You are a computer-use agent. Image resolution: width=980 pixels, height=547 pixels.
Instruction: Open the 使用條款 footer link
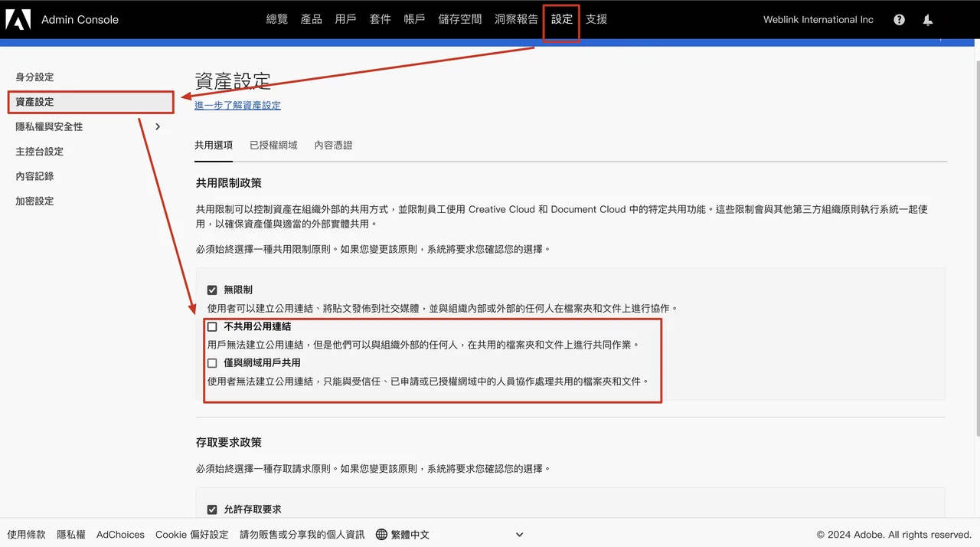tap(27, 535)
